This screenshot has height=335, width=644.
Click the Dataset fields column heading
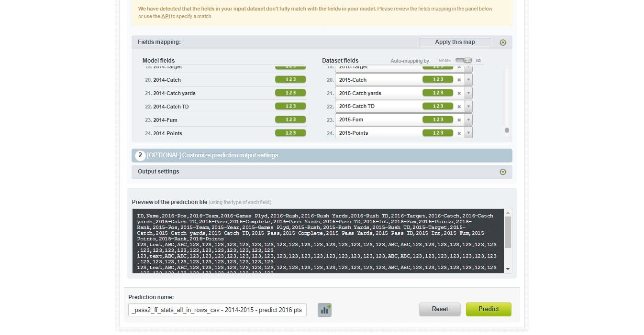340,61
